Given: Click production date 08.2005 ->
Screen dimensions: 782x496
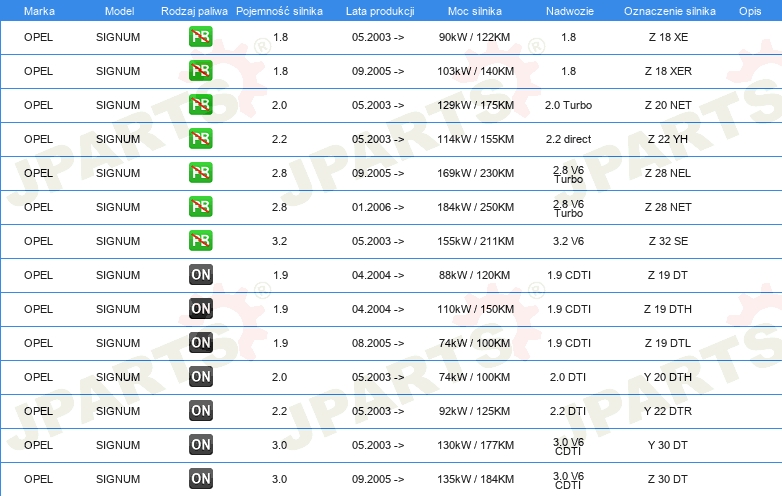Looking at the screenshot, I should tap(378, 343).
